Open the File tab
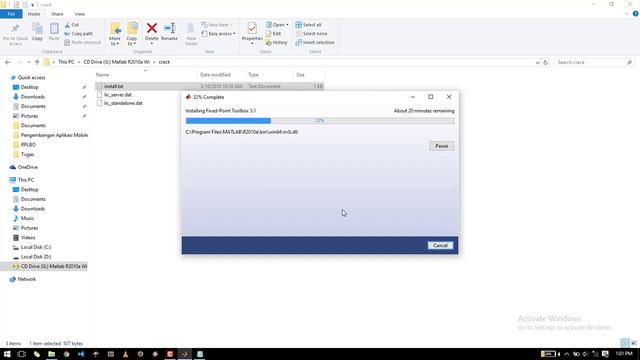The height and width of the screenshot is (360, 640). [11, 14]
